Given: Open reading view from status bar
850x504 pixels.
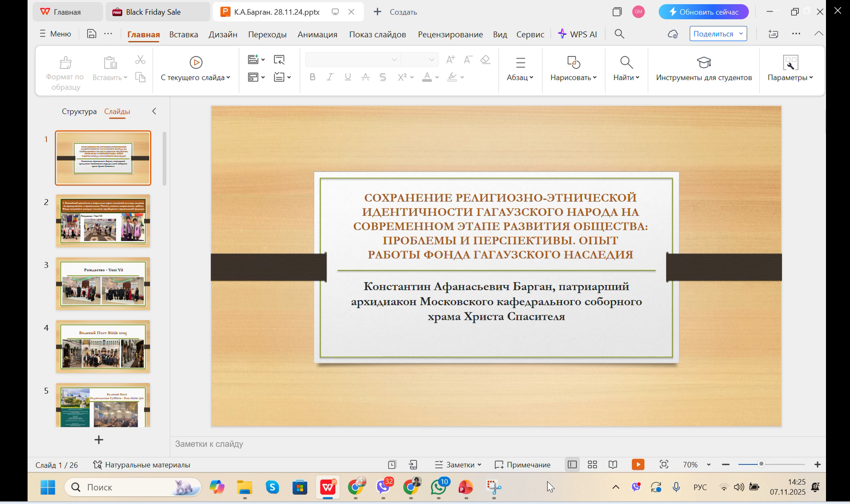Looking at the screenshot, I should (613, 464).
